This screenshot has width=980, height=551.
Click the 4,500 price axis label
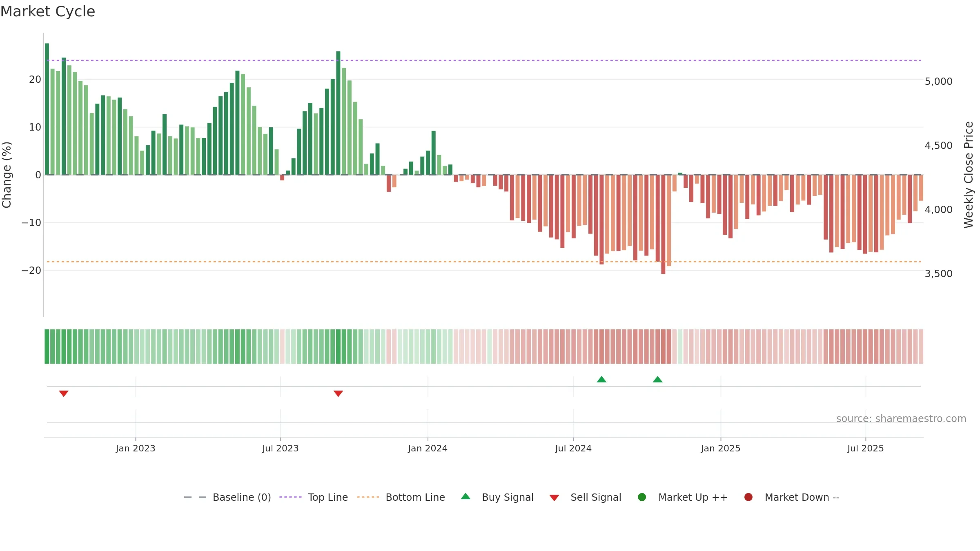(x=938, y=146)
